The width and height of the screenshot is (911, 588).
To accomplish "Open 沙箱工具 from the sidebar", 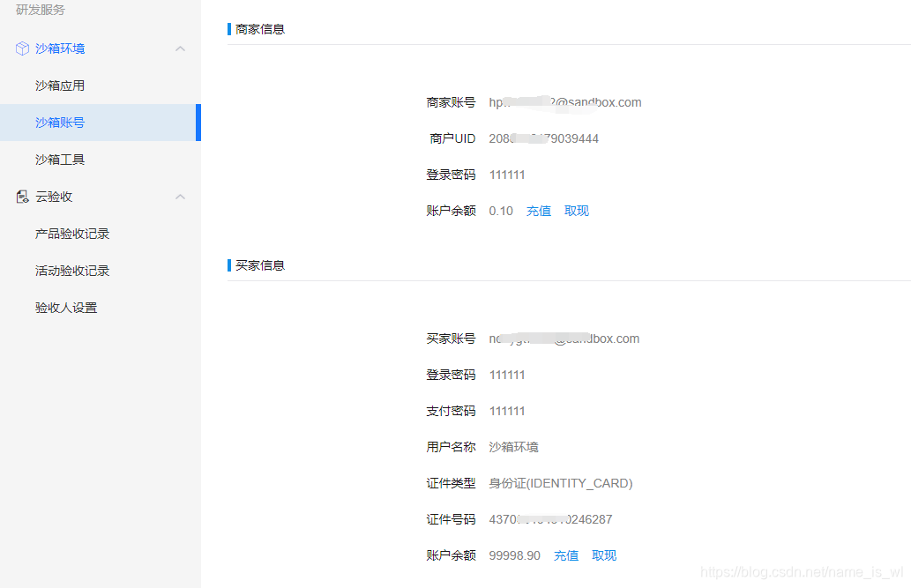I will [x=60, y=159].
